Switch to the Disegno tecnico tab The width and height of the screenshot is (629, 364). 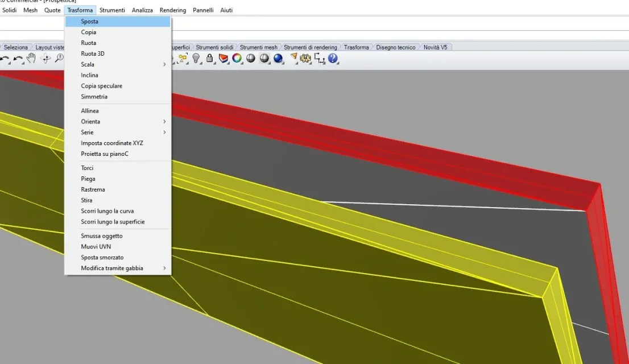(395, 47)
